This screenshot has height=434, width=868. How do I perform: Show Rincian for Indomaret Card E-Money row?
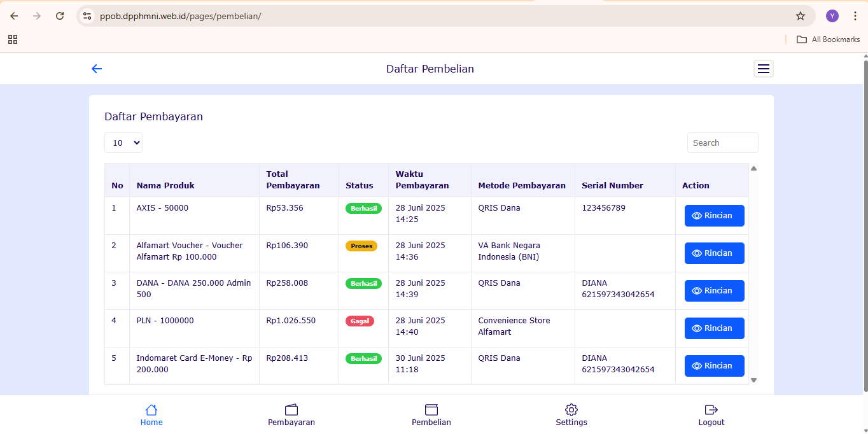[714, 366]
